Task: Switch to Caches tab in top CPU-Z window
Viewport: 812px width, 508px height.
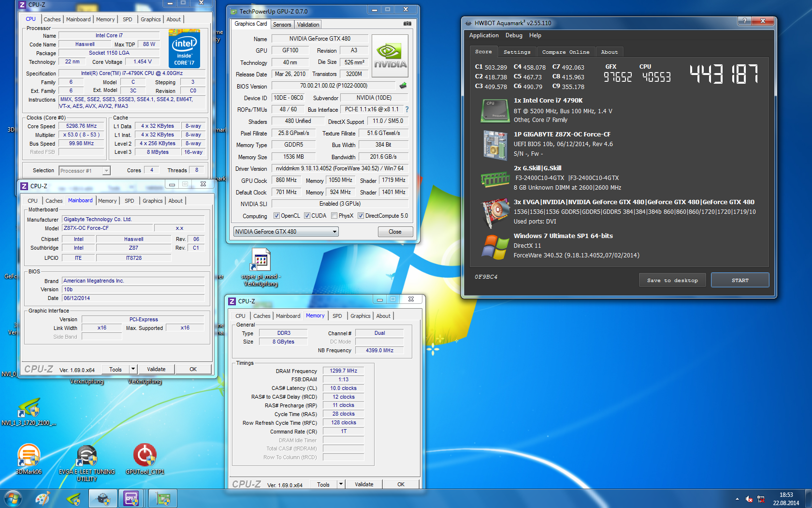Action: pos(52,19)
